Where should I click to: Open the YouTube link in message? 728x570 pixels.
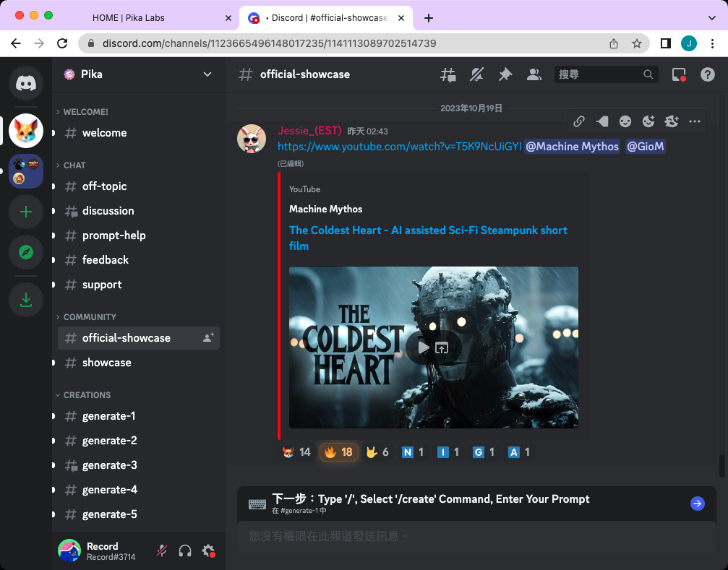pos(399,147)
